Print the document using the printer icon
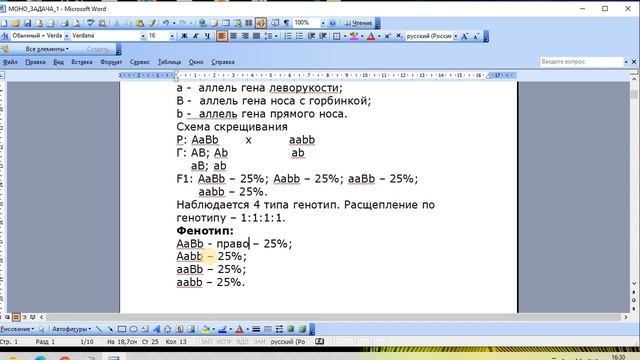Screen dimensions: 640x360 click(x=64, y=23)
